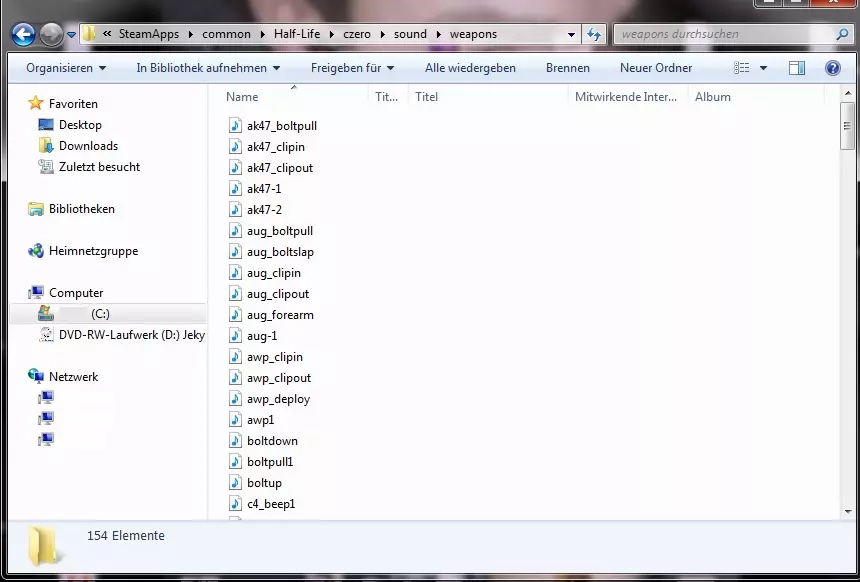Open Downloads in the navigation pane

[88, 146]
